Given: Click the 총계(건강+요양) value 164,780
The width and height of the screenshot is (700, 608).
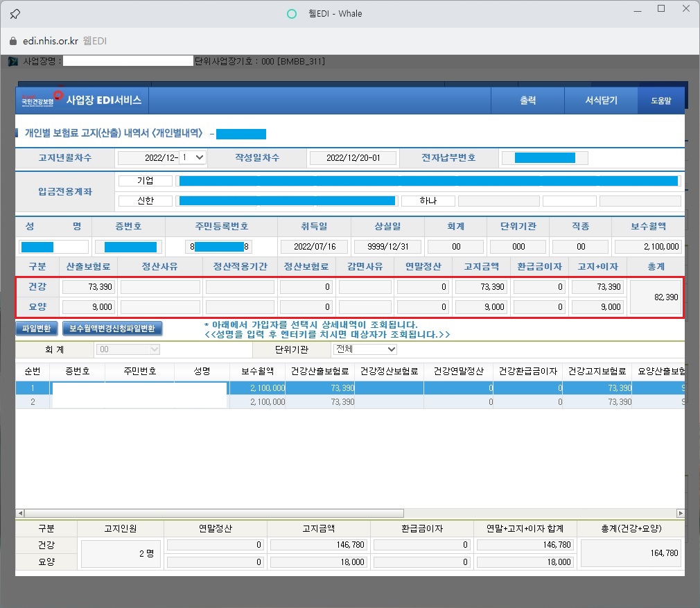Looking at the screenshot, I should click(631, 553).
